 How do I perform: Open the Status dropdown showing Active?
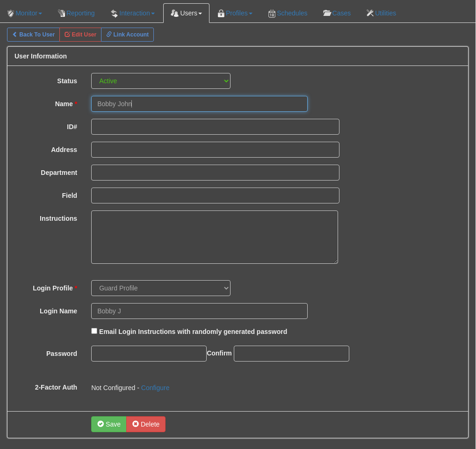click(160, 81)
